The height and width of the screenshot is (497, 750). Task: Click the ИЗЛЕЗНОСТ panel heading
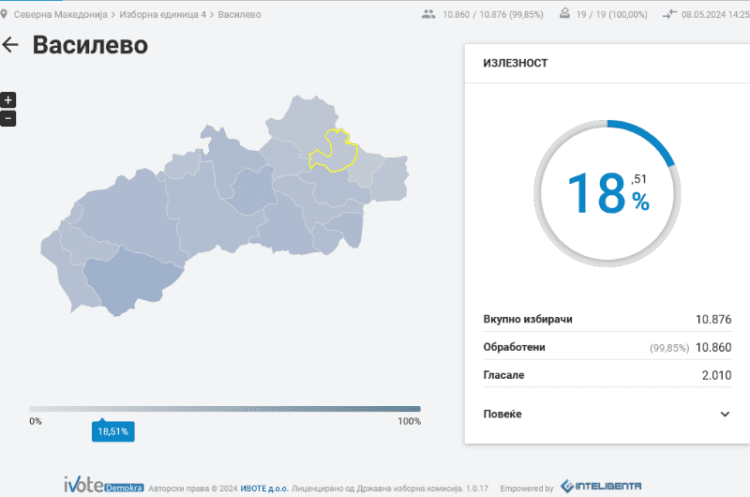pos(515,63)
